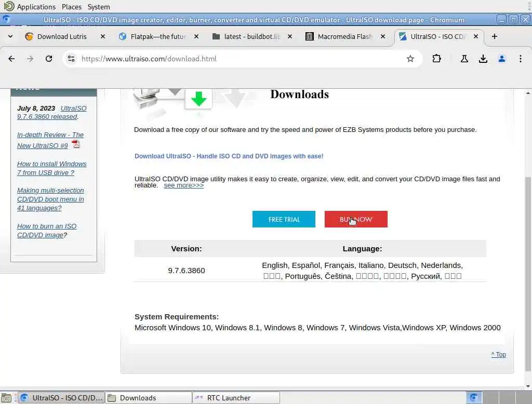Click the Version: column header
Screen dimensions: 532x404
point(187,249)
